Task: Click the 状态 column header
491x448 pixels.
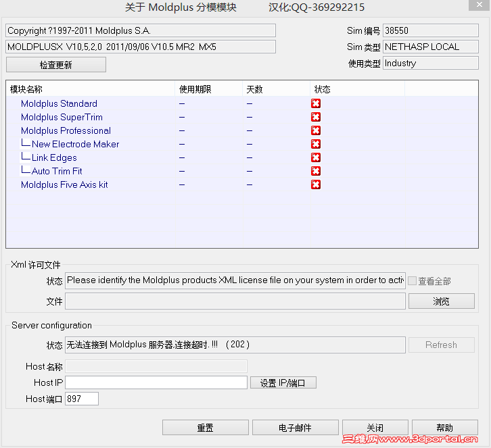Action: tap(358, 89)
